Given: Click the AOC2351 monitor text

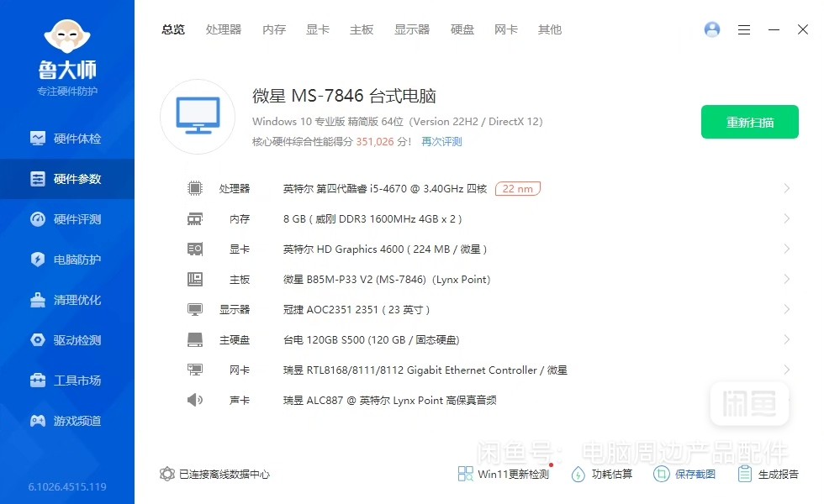Looking at the screenshot, I should coord(357,310).
